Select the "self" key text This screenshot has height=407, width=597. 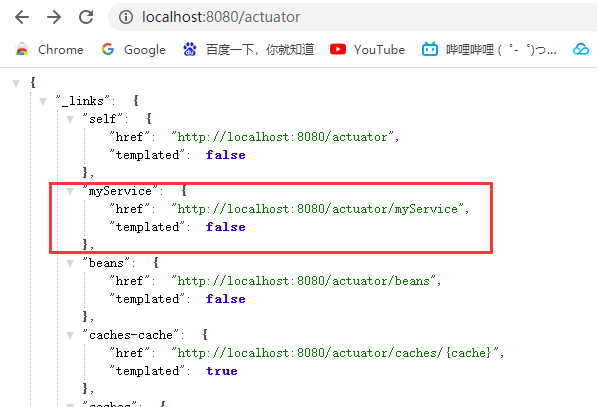(x=102, y=119)
